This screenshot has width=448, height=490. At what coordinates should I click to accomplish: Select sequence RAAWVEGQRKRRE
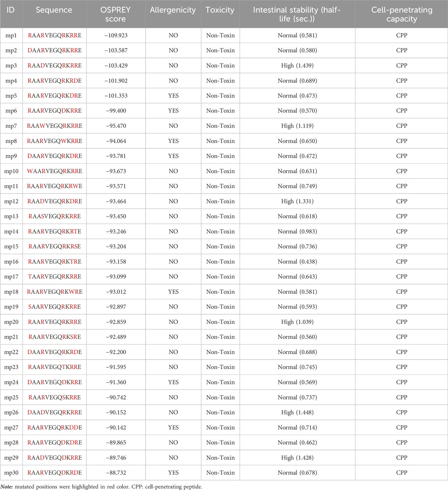(54, 126)
